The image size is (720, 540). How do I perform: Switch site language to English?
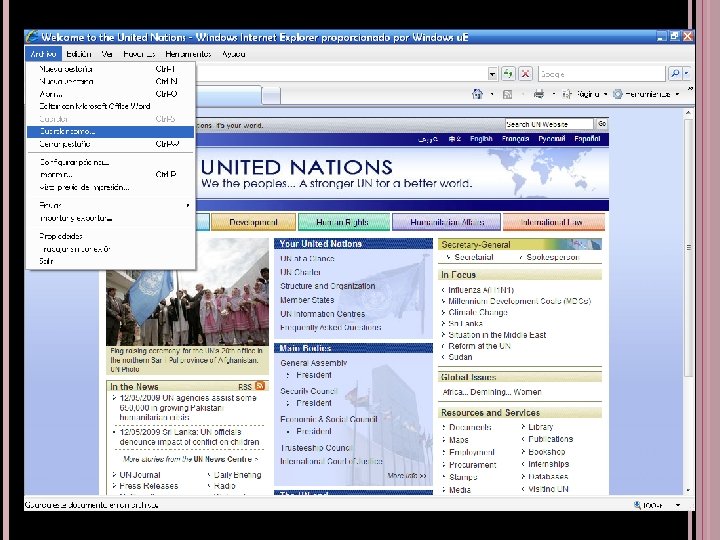coord(481,139)
